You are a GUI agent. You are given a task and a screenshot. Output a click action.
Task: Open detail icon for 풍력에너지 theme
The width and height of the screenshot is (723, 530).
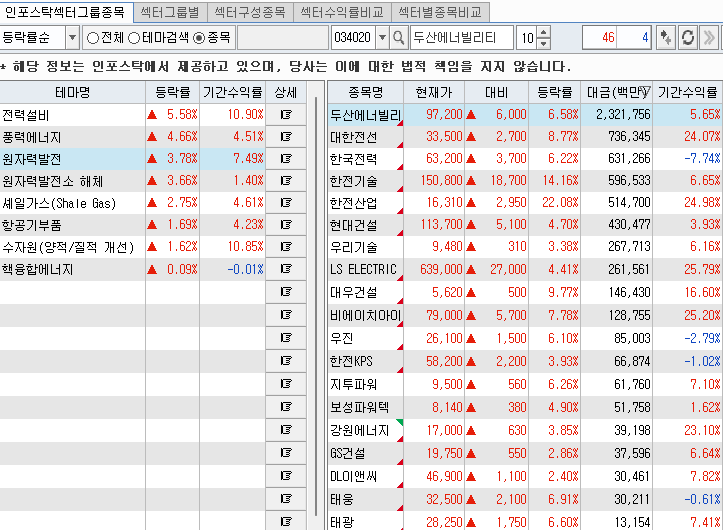[286, 137]
